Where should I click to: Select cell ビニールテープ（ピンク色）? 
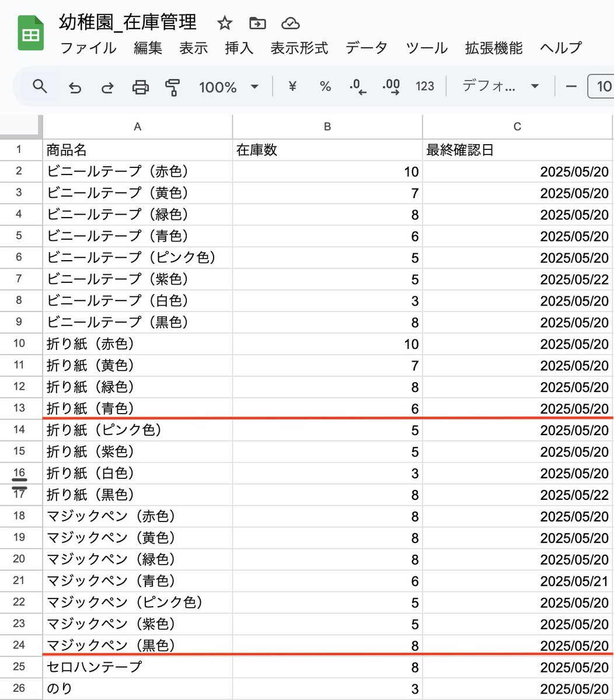pyautogui.click(x=138, y=257)
